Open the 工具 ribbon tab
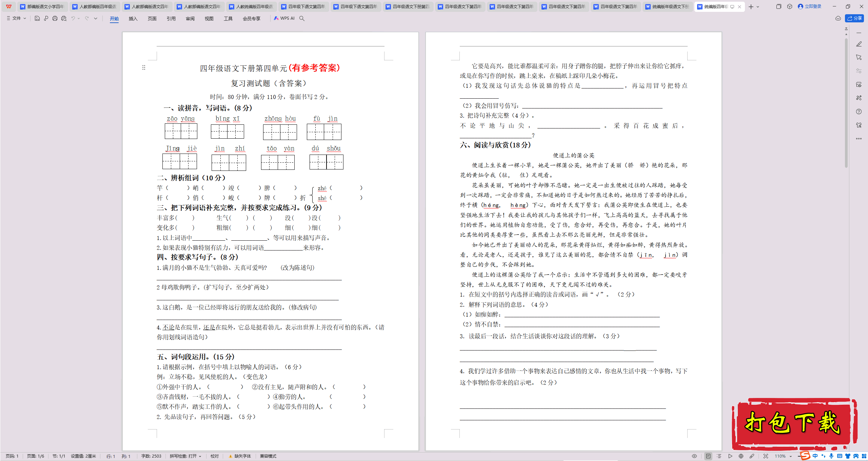Viewport: 868px width, 461px height. coord(228,19)
